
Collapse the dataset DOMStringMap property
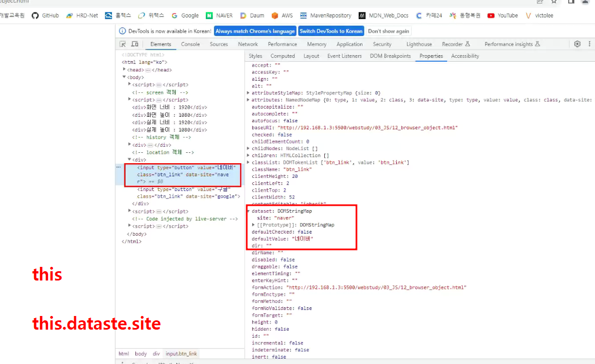tap(248, 211)
